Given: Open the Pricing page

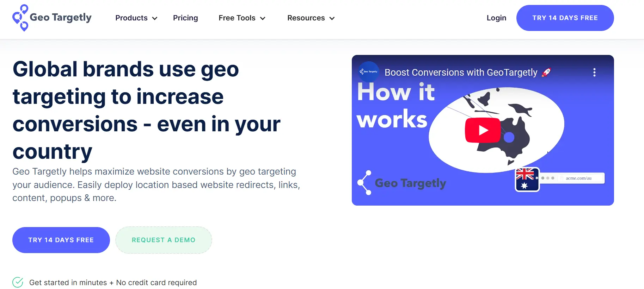Looking at the screenshot, I should (185, 18).
